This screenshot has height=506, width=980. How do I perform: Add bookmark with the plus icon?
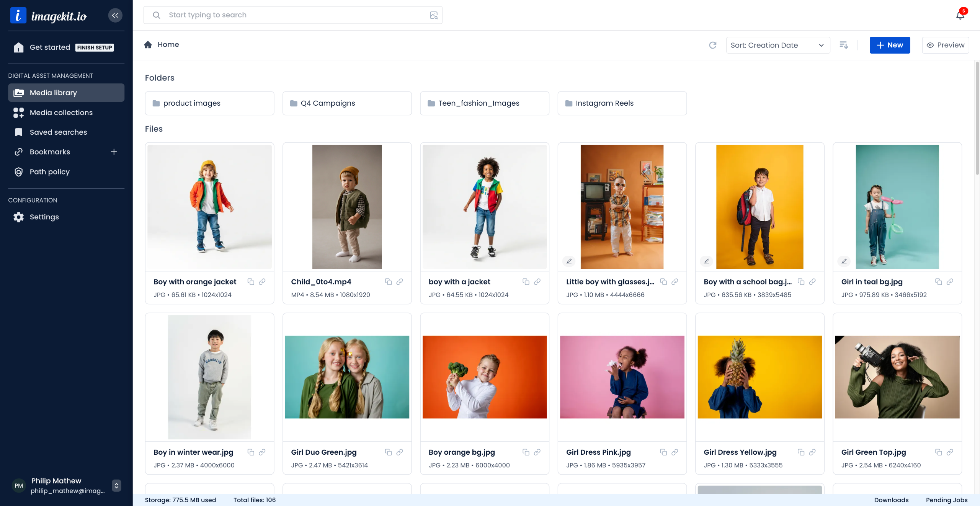click(114, 152)
